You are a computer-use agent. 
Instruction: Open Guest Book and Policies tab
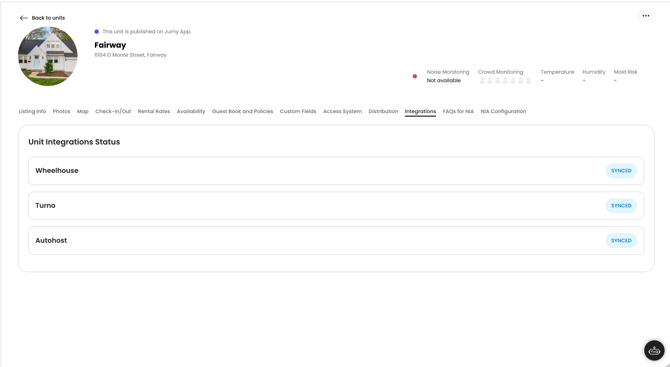[242, 112]
